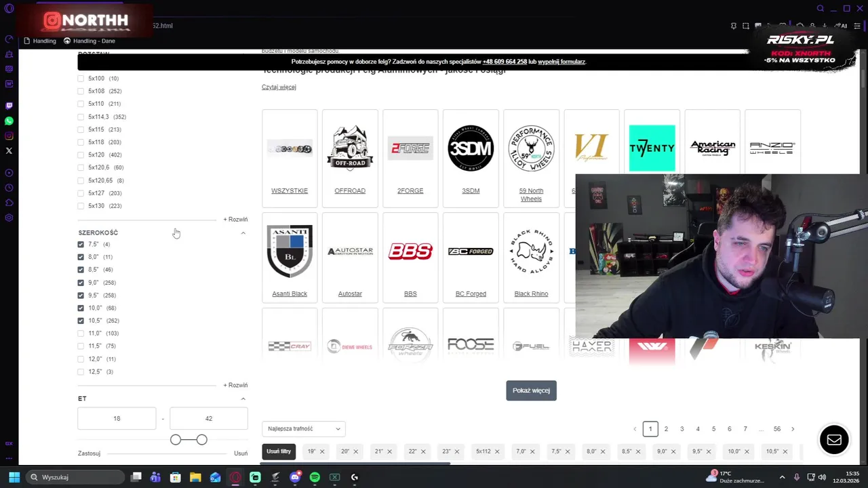Check the 5x114,3 bolt pattern box
The height and width of the screenshot is (488, 868).
click(81, 117)
